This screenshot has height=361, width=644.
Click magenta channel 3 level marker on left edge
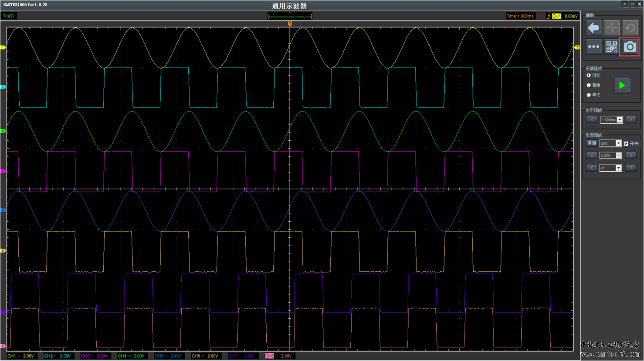(3, 171)
